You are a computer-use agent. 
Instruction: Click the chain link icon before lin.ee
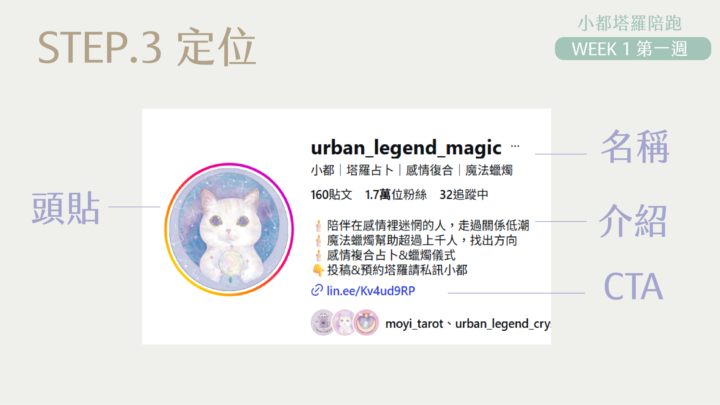click(x=317, y=290)
